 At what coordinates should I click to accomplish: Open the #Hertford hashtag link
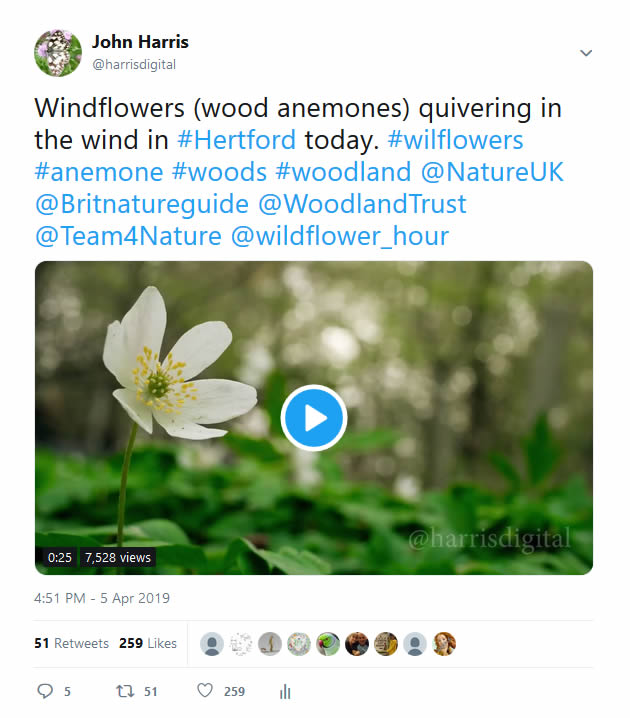[236, 140]
